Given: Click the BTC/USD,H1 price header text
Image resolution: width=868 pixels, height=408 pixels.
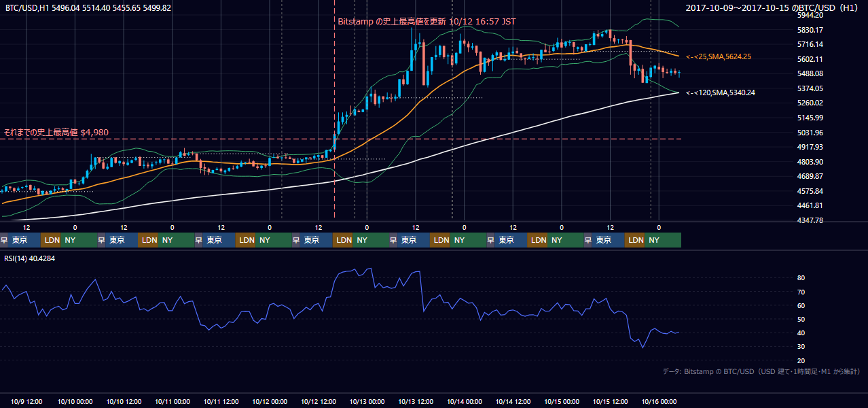Looking at the screenshot, I should (x=88, y=7).
